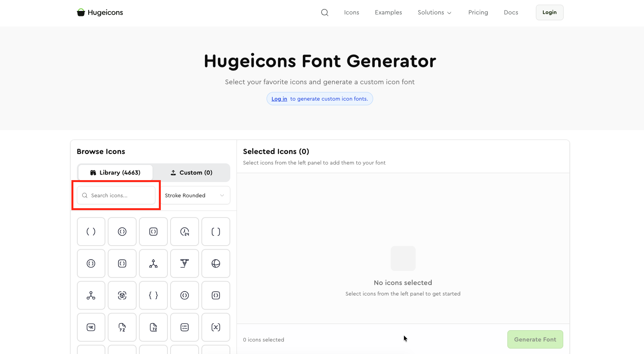
Task: Pick the 3D printer icon
Action: pyautogui.click(x=185, y=264)
